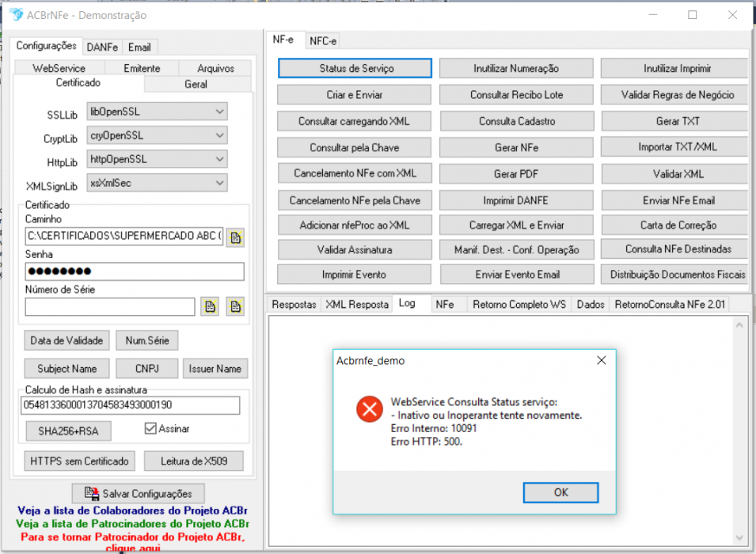The width and height of the screenshot is (756, 554).
Task: Open the NFC-e tab
Action: point(323,41)
